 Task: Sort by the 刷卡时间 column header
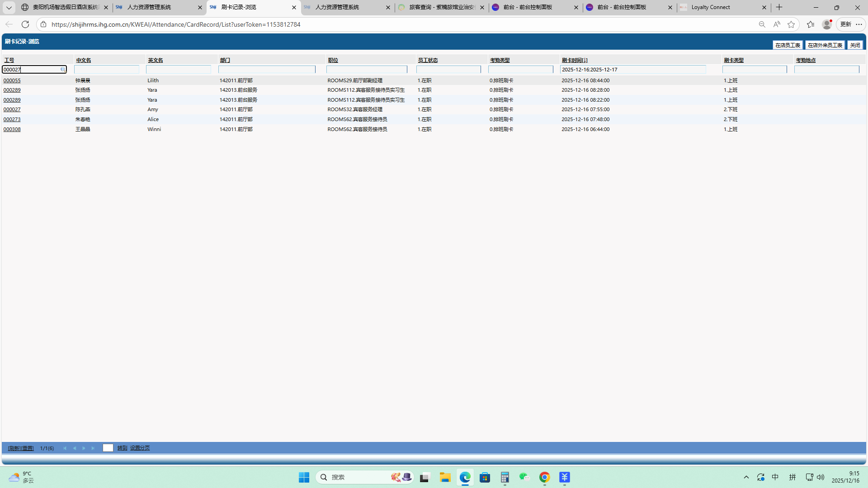coord(574,60)
